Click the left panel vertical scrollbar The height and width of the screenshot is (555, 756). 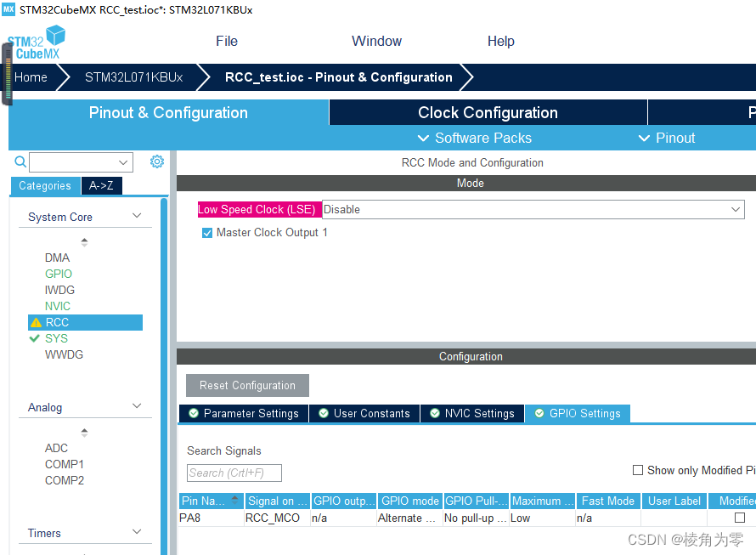tap(164, 377)
